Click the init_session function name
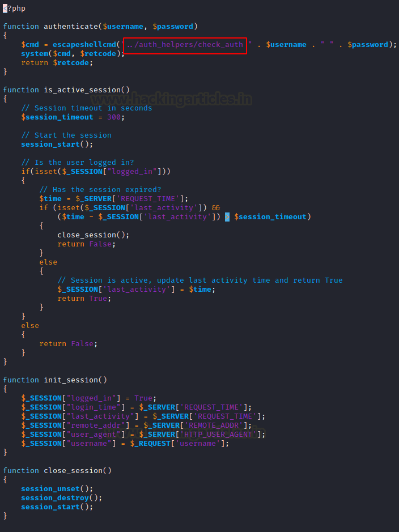The width and height of the screenshot is (399, 532). pyautogui.click(x=71, y=380)
